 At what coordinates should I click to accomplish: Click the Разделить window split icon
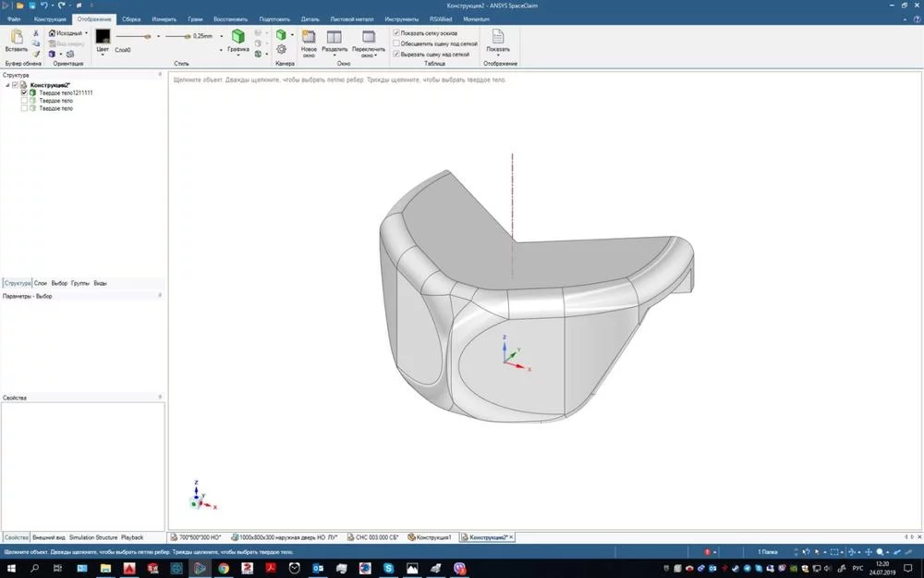pyautogui.click(x=334, y=37)
